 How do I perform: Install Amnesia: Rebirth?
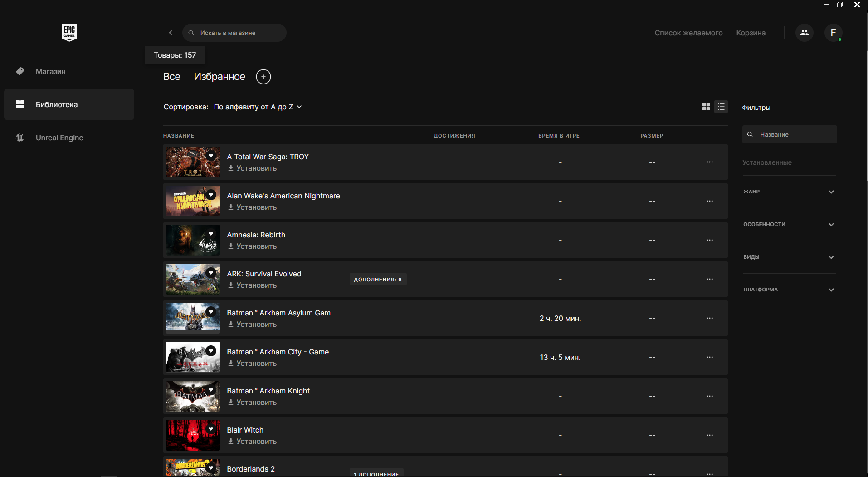click(252, 246)
